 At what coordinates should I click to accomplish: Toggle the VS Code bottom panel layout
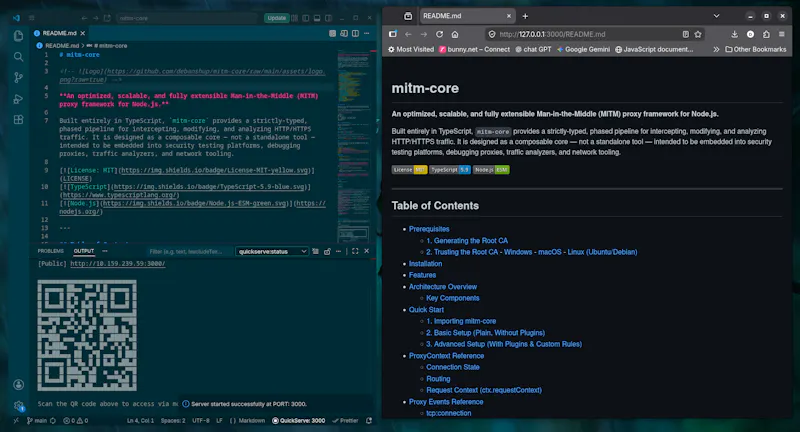coord(317,18)
